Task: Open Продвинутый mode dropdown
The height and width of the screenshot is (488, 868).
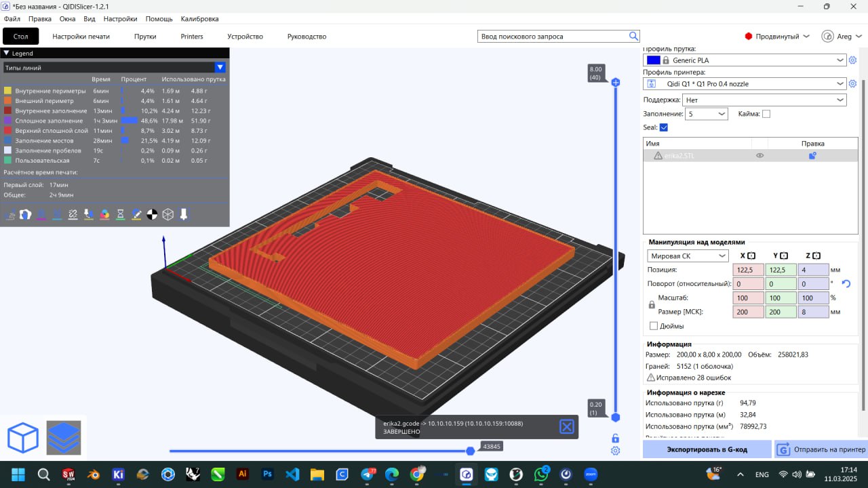Action: tap(776, 36)
